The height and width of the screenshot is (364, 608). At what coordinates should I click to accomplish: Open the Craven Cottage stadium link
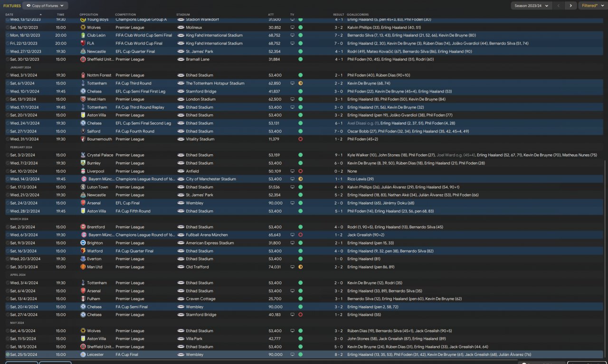click(201, 299)
